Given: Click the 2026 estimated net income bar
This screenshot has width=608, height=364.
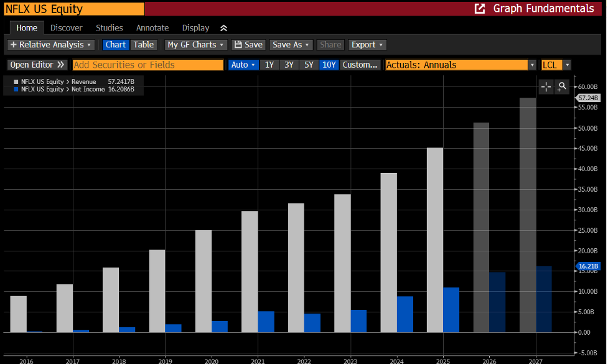Looking at the screenshot, I should click(x=497, y=302).
